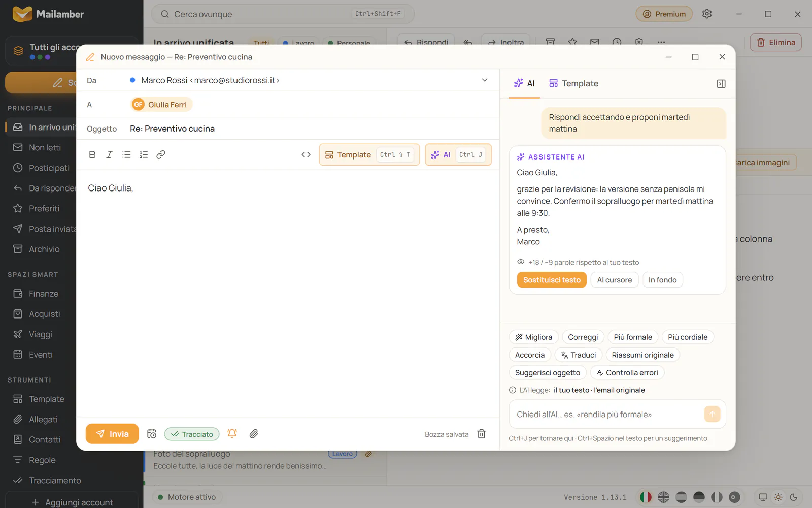Switch to the AI tab in side panel
The height and width of the screenshot is (508, 812).
(x=524, y=84)
